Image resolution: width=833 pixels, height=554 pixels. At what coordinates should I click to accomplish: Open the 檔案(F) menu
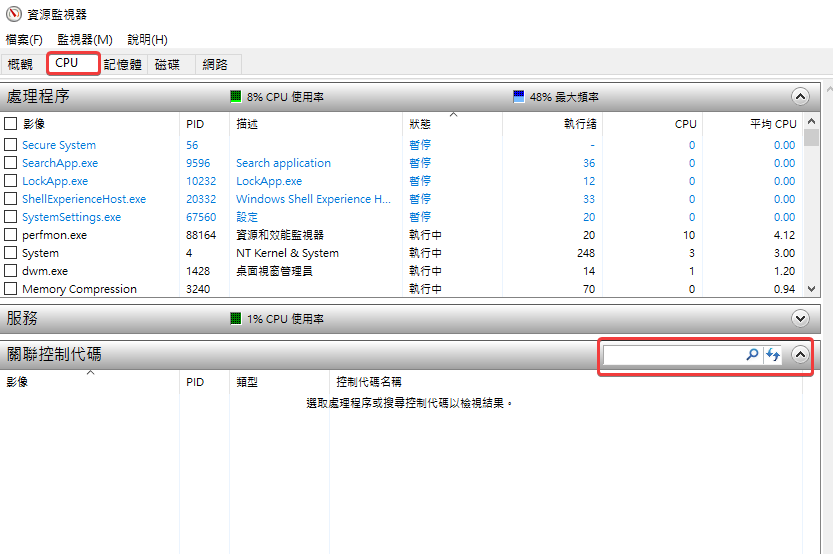(x=24, y=39)
